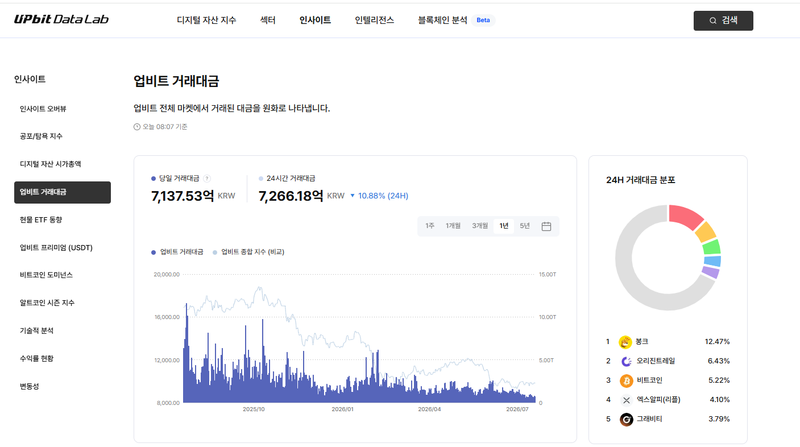Click the 24H 거래대금 분포 heading
Screen dimensions: 800x447
tap(640, 180)
